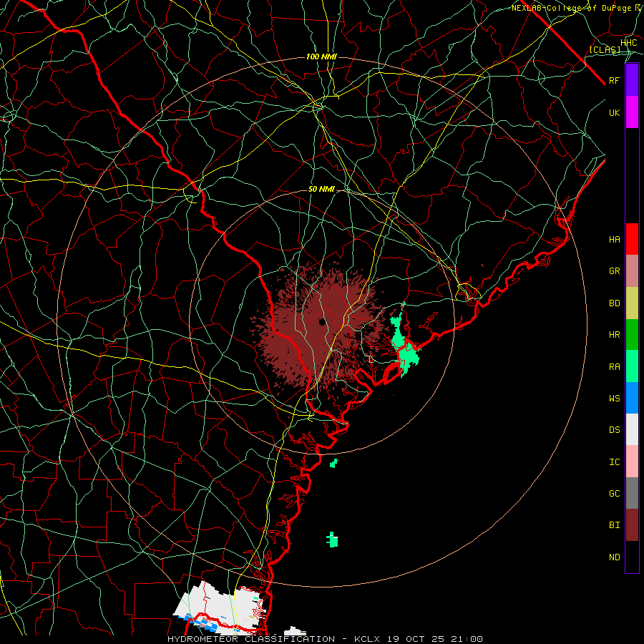Select the BD yellow legend swatch
644x644 pixels.
(632, 303)
